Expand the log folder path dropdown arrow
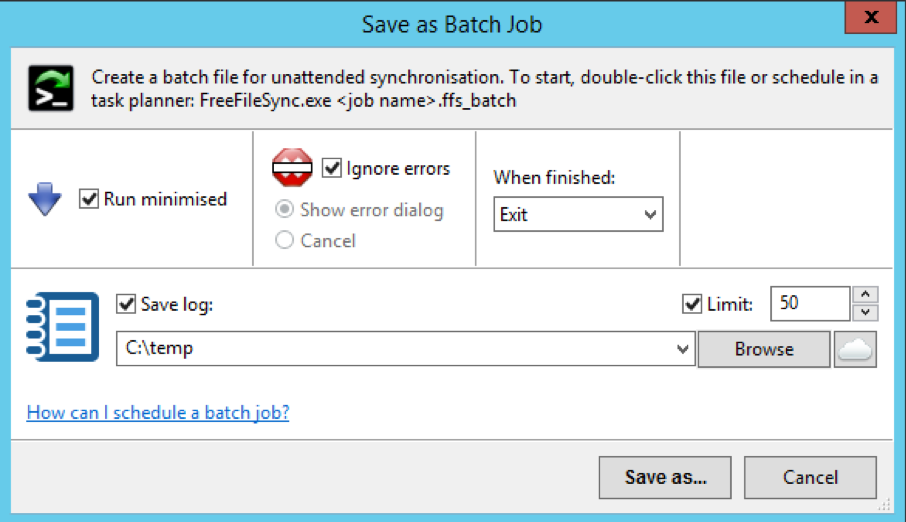The width and height of the screenshot is (906, 522). tap(682, 349)
